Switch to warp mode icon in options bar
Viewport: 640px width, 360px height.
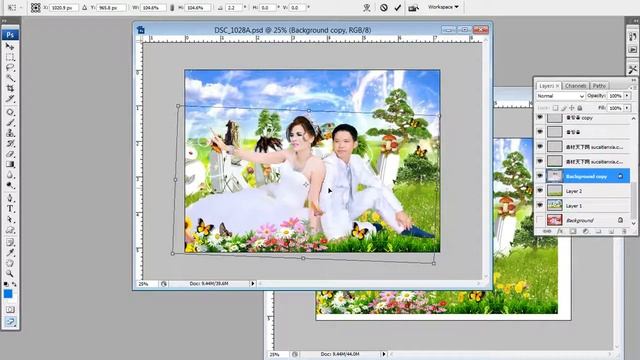(367, 7)
